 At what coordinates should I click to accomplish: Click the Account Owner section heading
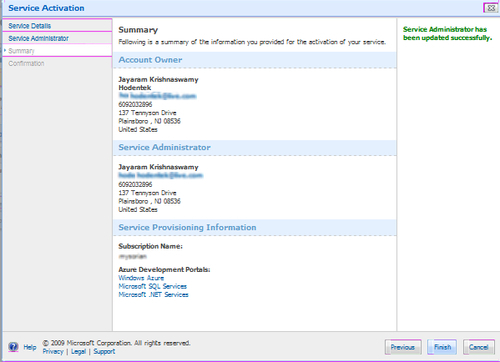150,60
